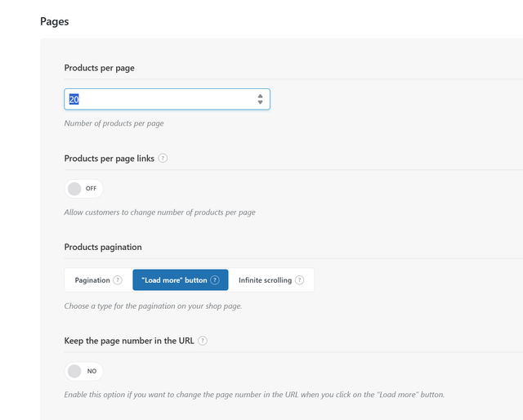
Task: View help for Keep the page number in URL
Action: (x=203, y=341)
